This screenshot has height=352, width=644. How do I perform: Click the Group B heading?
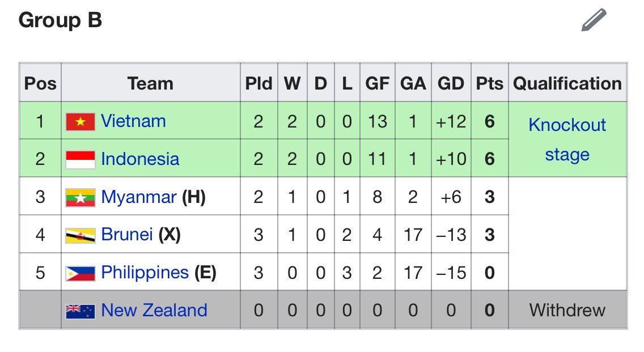[x=60, y=20]
